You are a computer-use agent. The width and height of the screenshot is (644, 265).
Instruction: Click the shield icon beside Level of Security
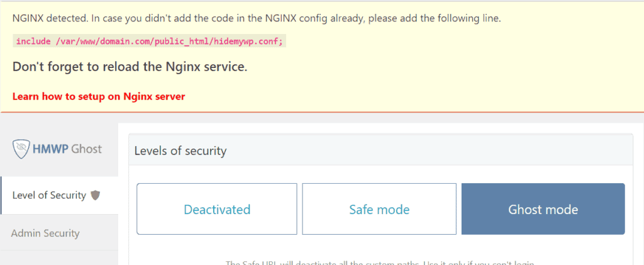pos(96,195)
